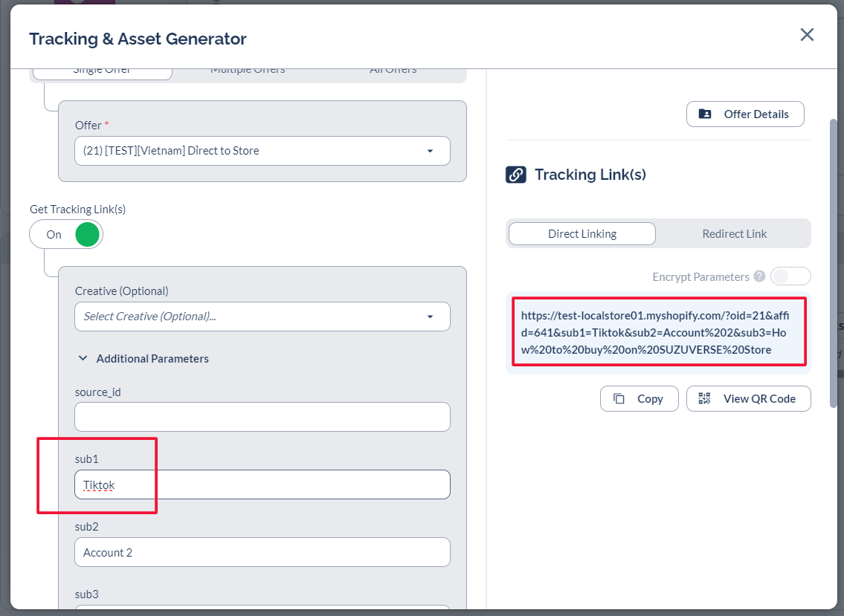Click the sub1 field containing Tiktok
Viewport: 844px width, 616px height.
click(x=262, y=485)
